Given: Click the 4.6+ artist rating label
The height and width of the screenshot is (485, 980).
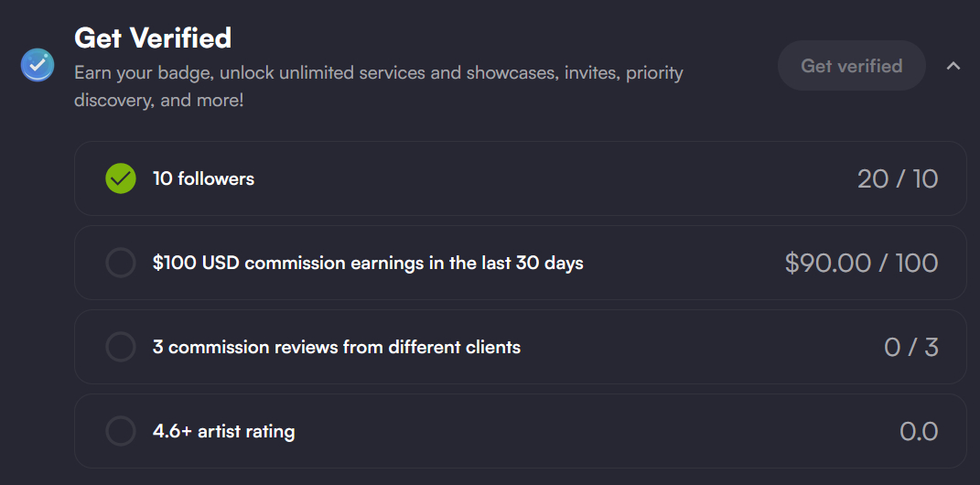Looking at the screenshot, I should 223,431.
